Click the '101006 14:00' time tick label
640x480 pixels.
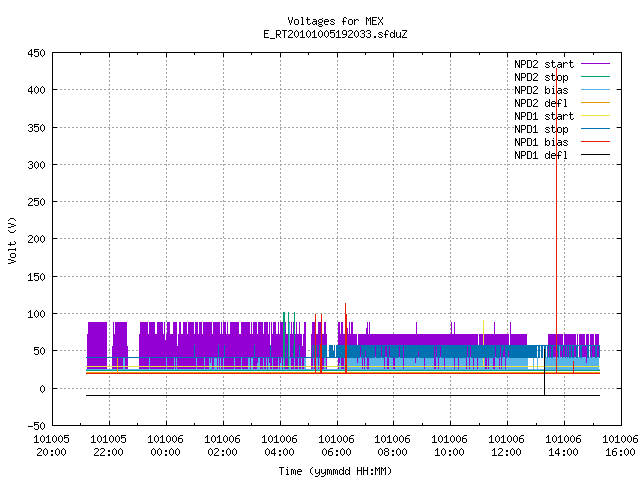click(x=564, y=445)
